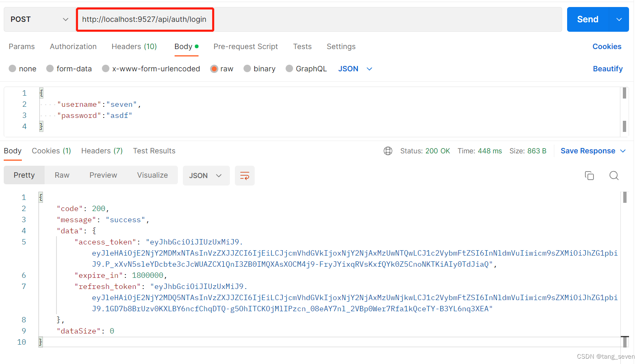Open the Cookies manager
The height and width of the screenshot is (364, 641).
607,46
